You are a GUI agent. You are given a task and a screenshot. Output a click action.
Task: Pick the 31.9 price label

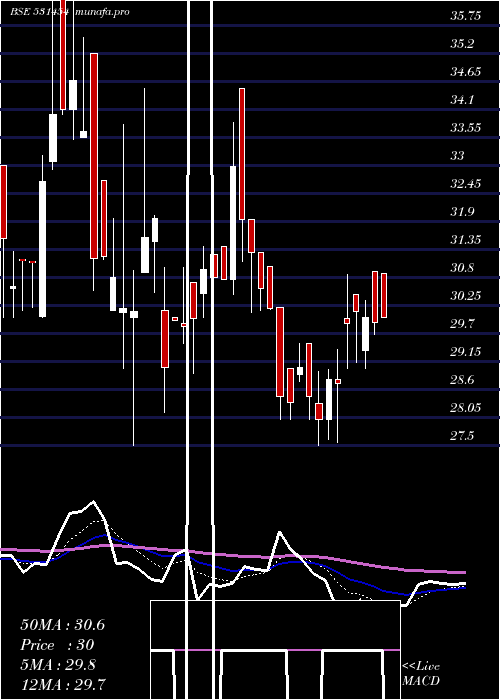pyautogui.click(x=462, y=212)
